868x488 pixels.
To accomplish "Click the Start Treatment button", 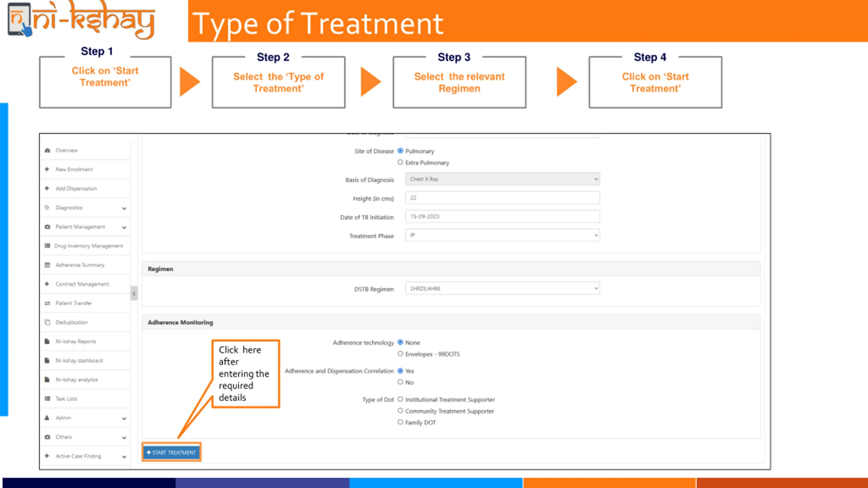I will (172, 452).
